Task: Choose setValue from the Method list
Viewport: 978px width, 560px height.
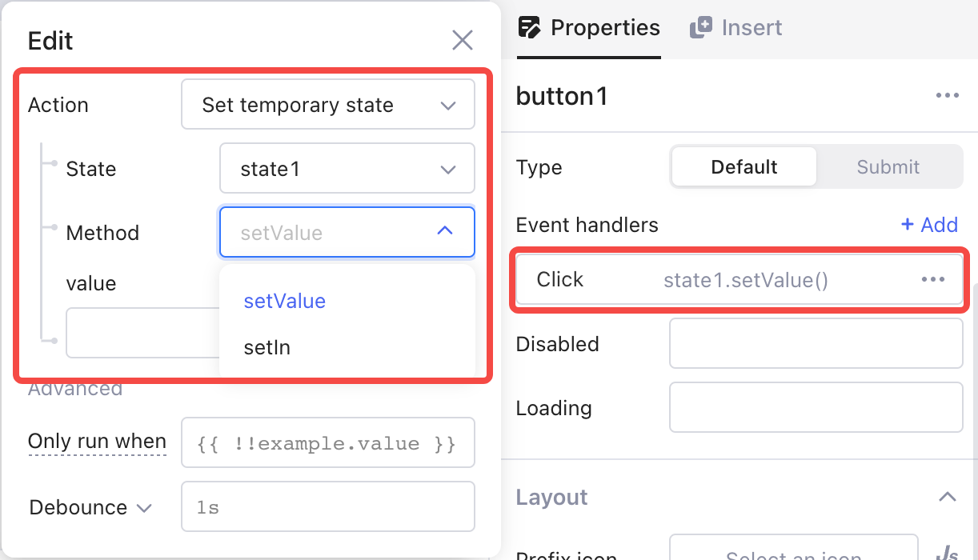Action: pyautogui.click(x=285, y=302)
